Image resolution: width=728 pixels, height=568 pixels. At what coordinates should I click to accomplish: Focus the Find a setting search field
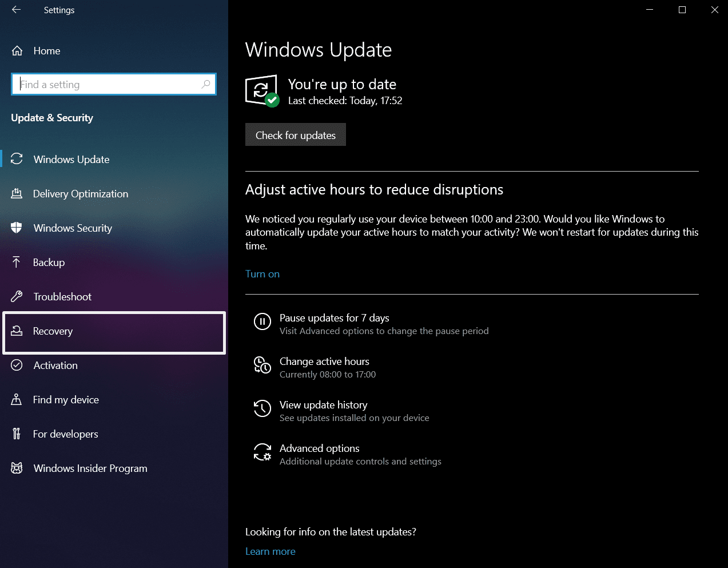pyautogui.click(x=114, y=84)
